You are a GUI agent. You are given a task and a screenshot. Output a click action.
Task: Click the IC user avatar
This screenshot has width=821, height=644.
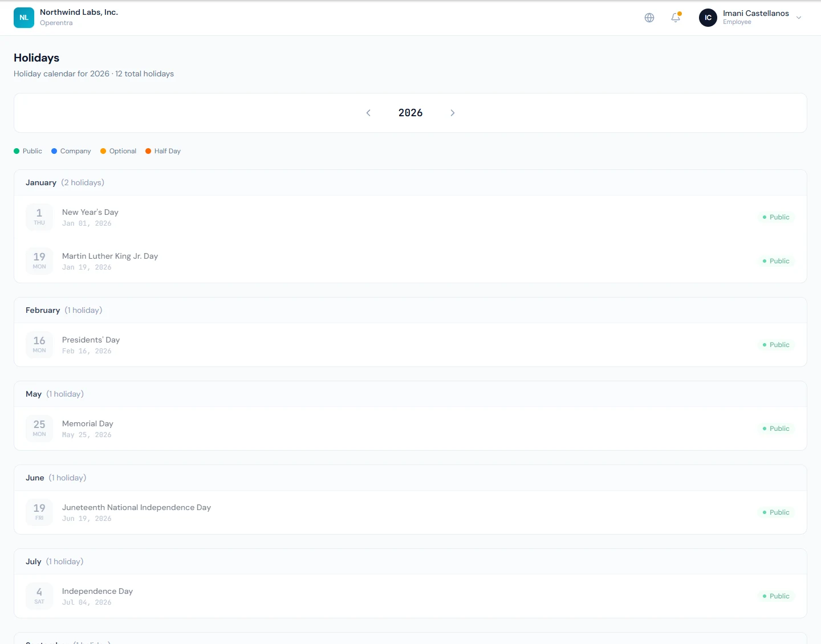(x=708, y=18)
